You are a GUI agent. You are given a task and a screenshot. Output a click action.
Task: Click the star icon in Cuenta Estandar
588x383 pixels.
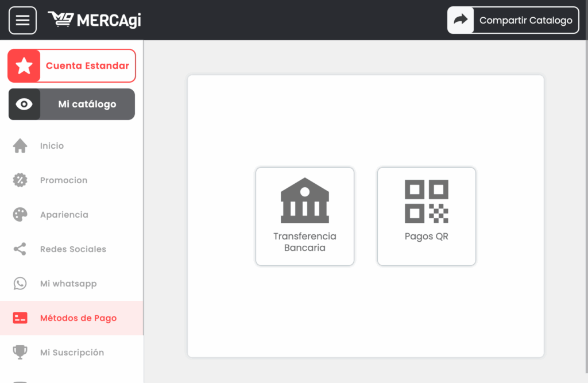point(24,66)
